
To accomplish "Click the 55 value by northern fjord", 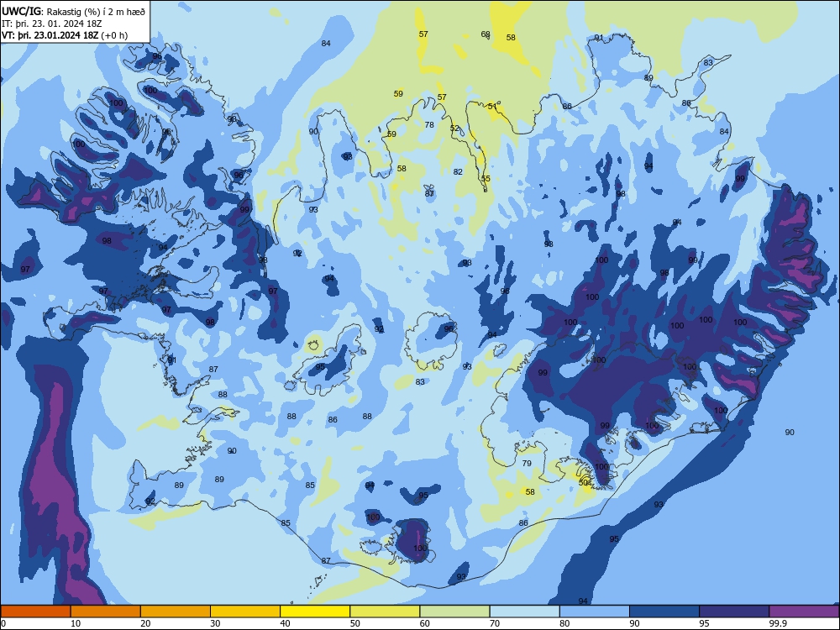I will tap(486, 179).
